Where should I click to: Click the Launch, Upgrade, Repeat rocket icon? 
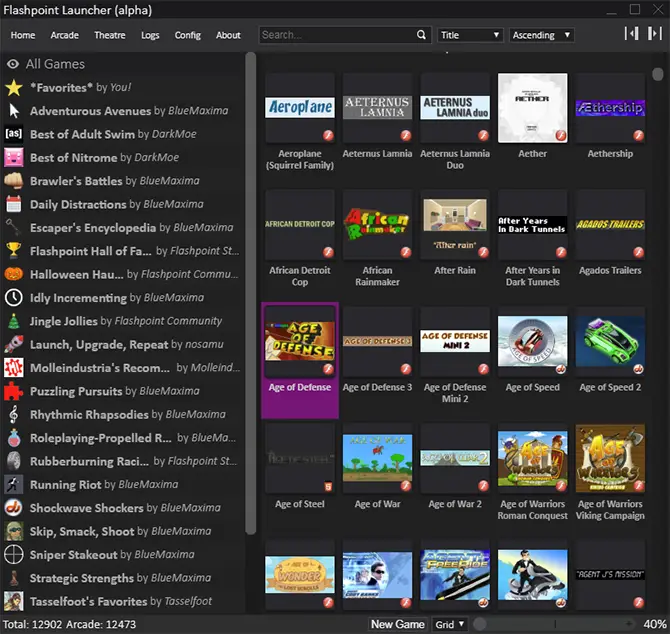(14, 344)
